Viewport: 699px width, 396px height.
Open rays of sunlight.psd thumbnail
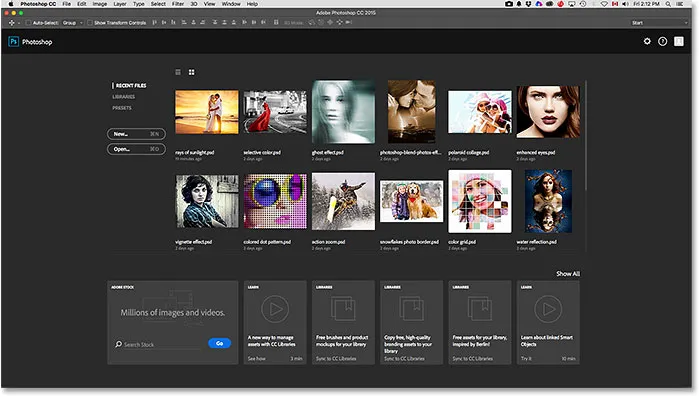pos(207,112)
